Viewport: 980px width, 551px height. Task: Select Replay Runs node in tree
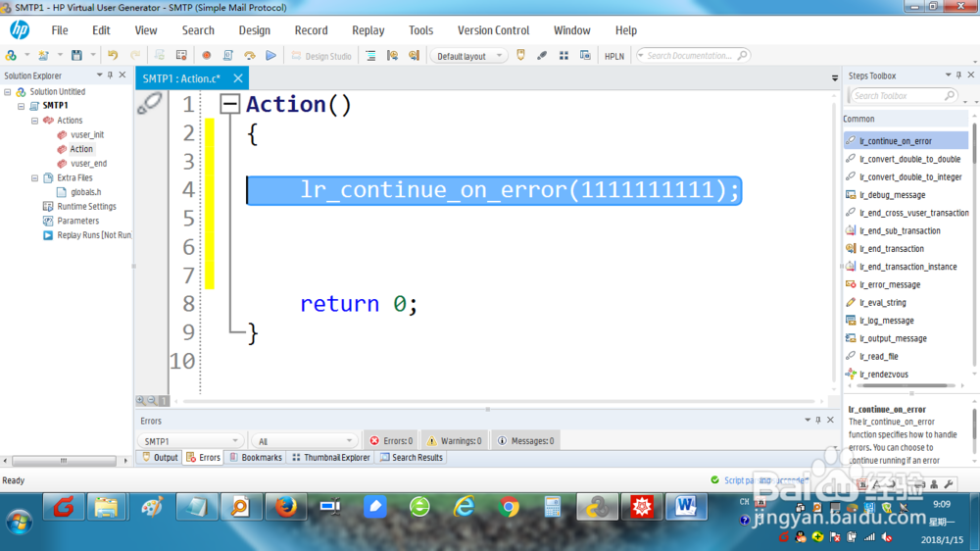point(94,235)
